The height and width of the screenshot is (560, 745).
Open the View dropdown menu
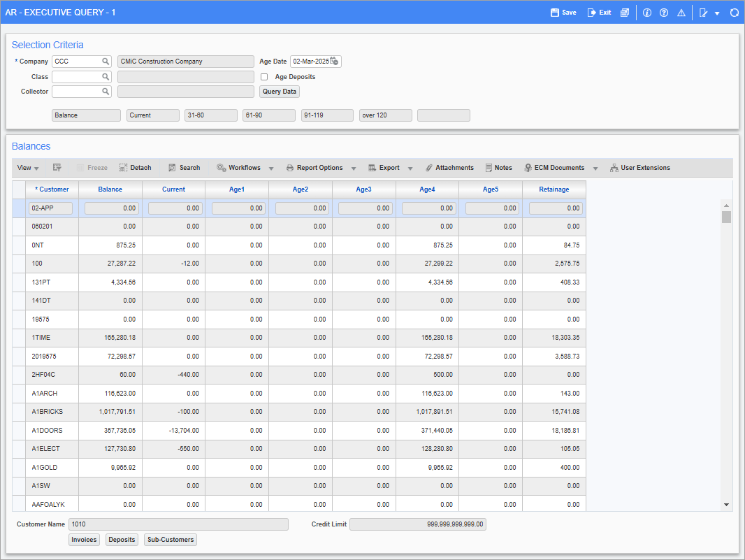[x=27, y=167]
